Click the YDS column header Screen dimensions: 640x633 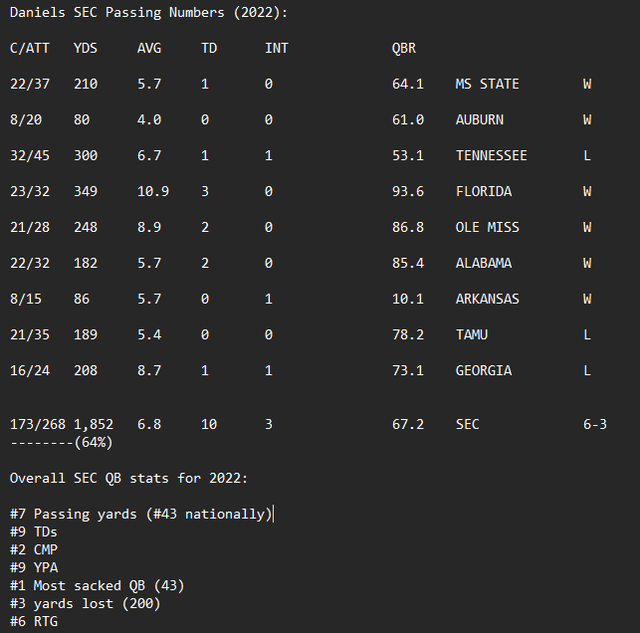pyautogui.click(x=85, y=48)
